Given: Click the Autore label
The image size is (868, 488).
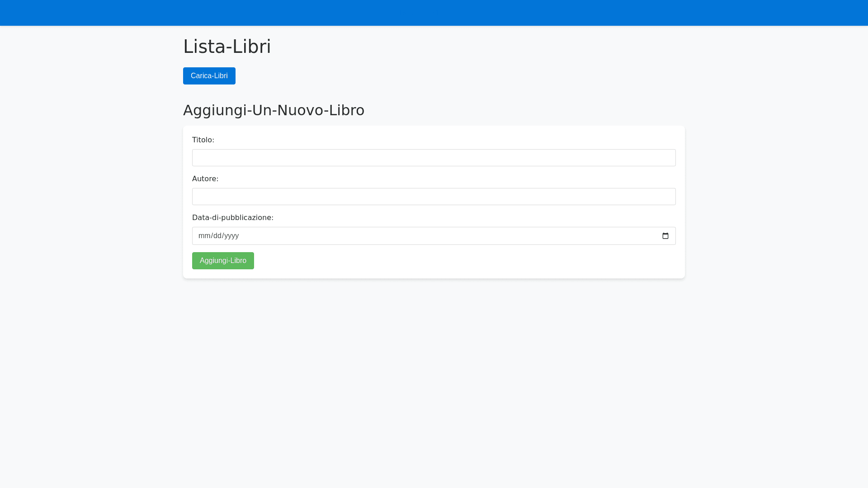Looking at the screenshot, I should pos(205,179).
